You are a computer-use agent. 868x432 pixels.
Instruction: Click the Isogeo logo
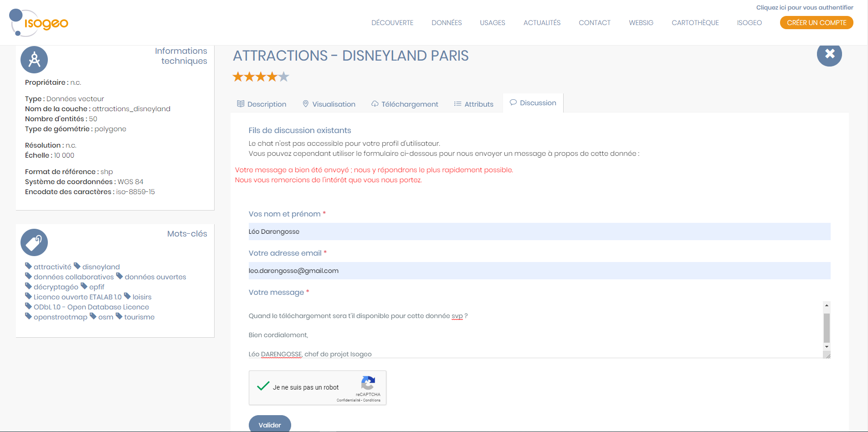pyautogui.click(x=39, y=23)
